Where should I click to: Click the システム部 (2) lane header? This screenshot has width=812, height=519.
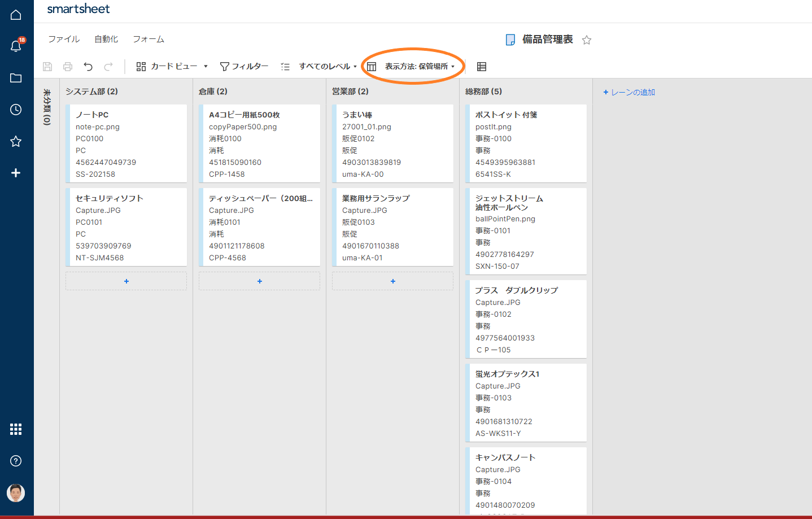tap(91, 91)
